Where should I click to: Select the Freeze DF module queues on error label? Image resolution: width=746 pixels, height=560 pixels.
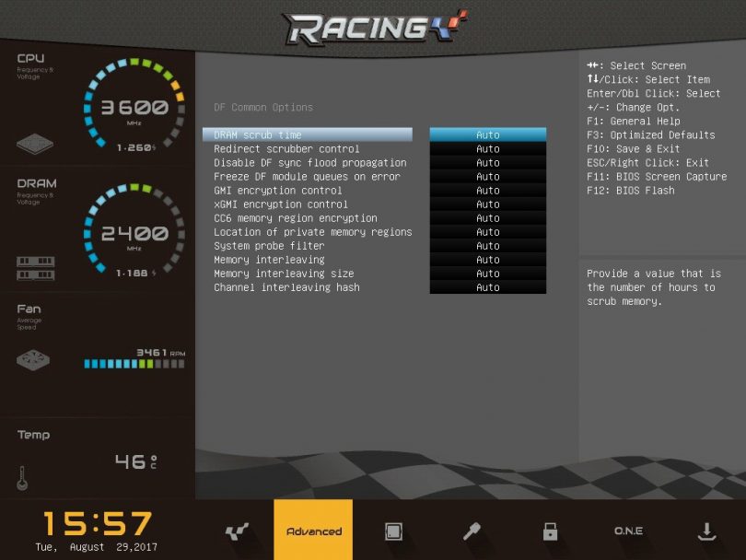(307, 177)
